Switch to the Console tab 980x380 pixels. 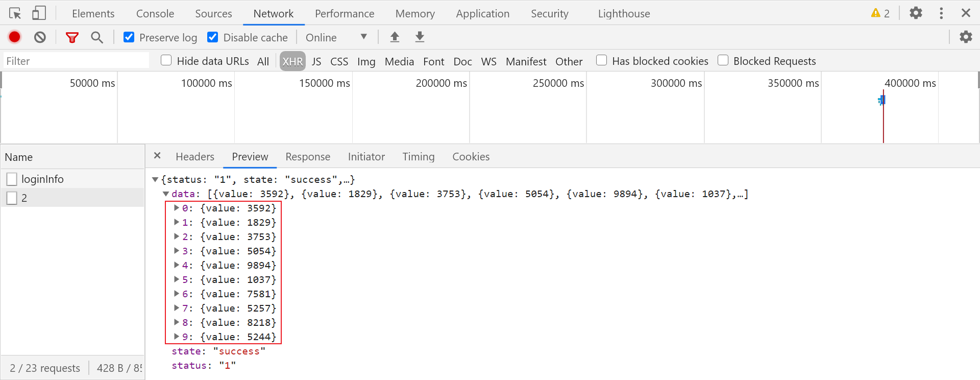155,14
